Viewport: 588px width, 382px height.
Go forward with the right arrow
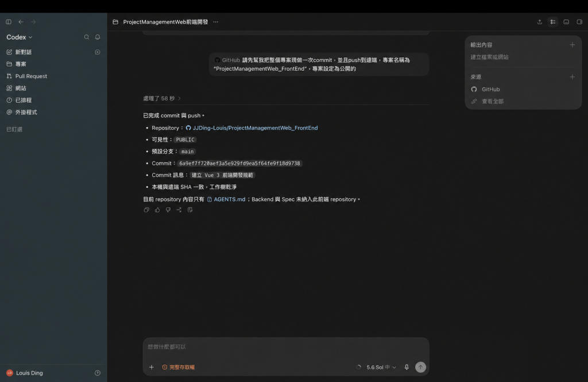click(33, 22)
